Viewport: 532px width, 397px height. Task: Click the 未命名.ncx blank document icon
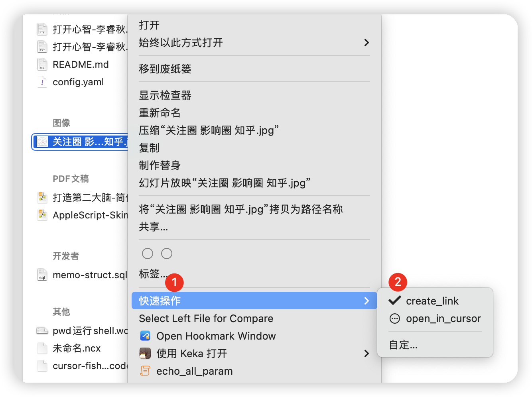(x=42, y=348)
